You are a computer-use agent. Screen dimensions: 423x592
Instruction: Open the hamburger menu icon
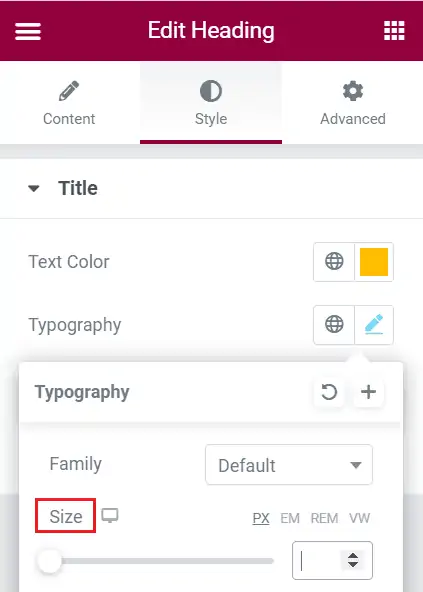28,31
